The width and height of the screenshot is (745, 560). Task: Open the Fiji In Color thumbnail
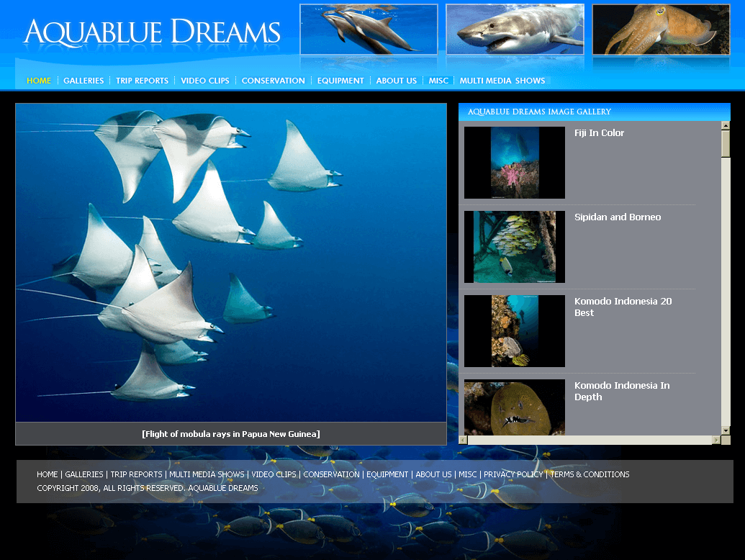[515, 163]
